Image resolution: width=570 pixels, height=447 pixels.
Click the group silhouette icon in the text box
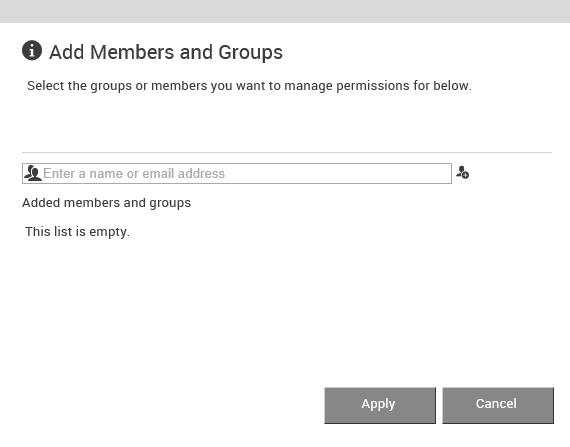pos(33,173)
